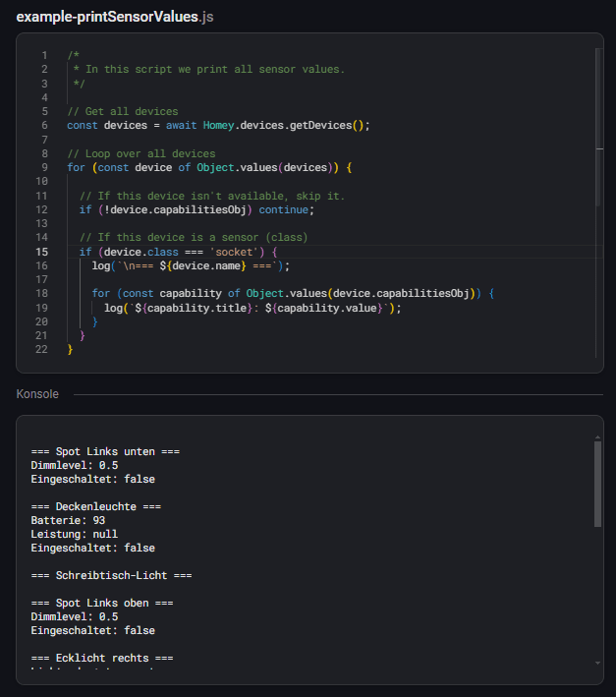Click line number 22 in the gutter
This screenshot has width=616, height=697.
[41, 349]
